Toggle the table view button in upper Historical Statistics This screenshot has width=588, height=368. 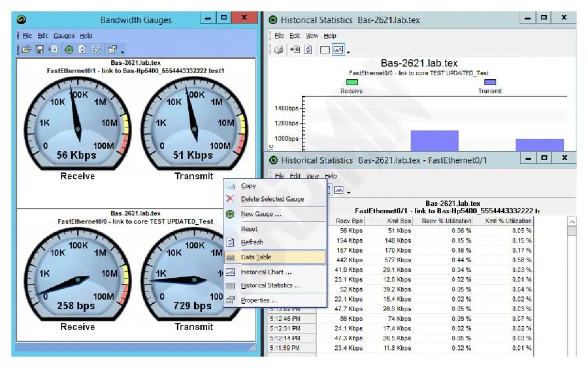pyautogui.click(x=325, y=49)
